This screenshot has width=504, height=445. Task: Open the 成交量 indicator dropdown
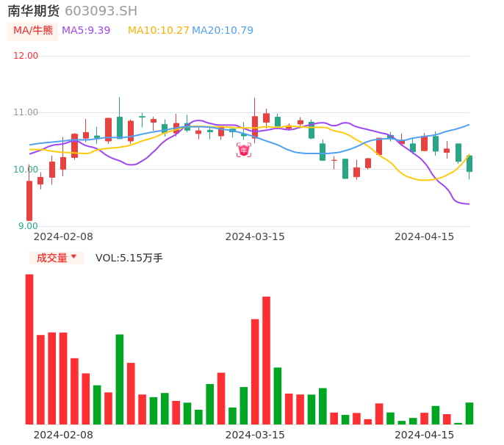coord(57,258)
